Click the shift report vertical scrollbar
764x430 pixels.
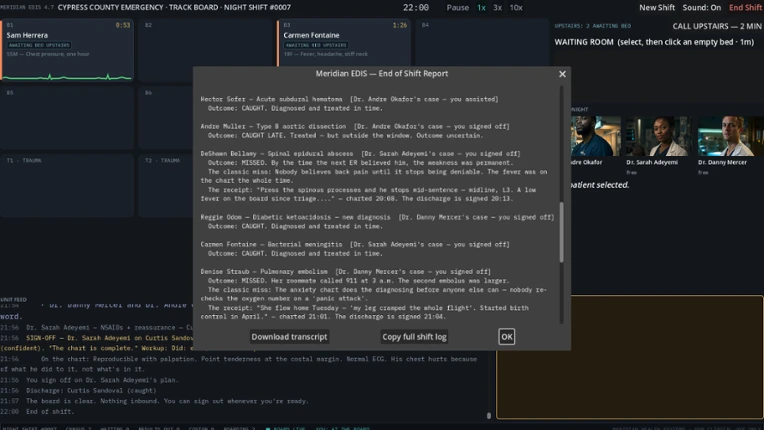pos(562,232)
